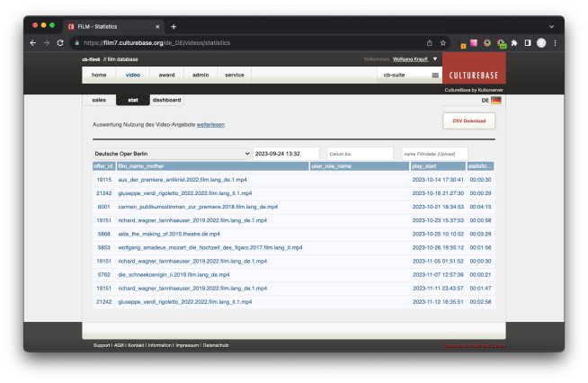Image resolution: width=588 pixels, height=383 pixels.
Task: Open the Chrome profile avatar
Action: click(541, 42)
